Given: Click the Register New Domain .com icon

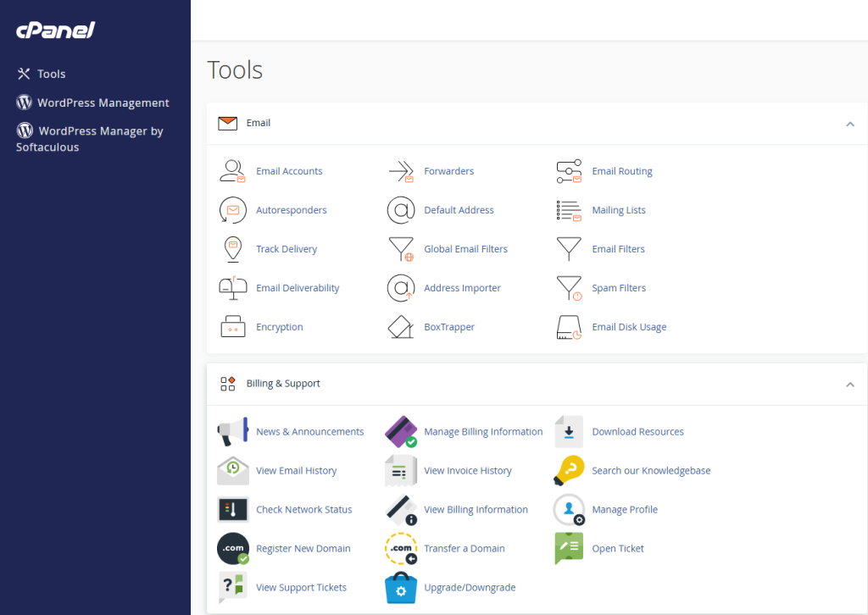Looking at the screenshot, I should click(x=232, y=549).
